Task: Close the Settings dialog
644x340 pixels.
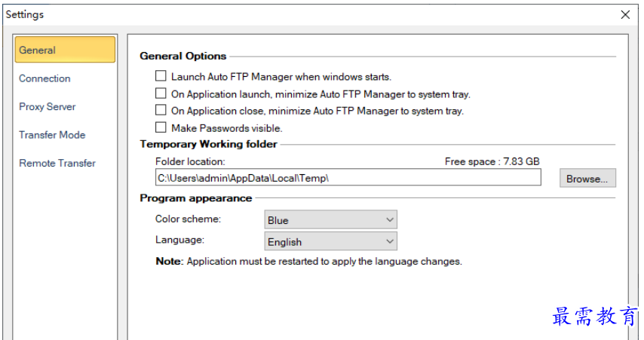Action: 625,15
